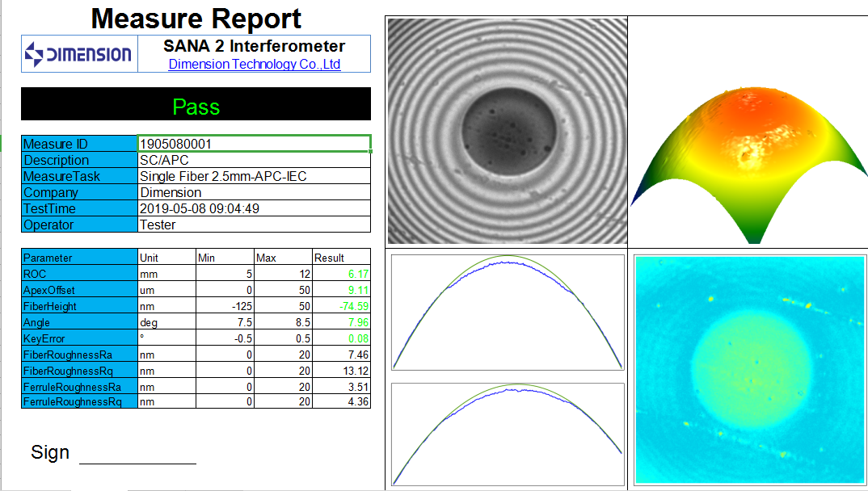Select the Company label cell

(79, 192)
